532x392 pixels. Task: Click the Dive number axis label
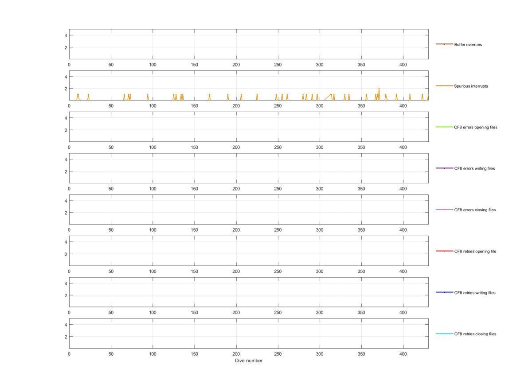point(249,361)
